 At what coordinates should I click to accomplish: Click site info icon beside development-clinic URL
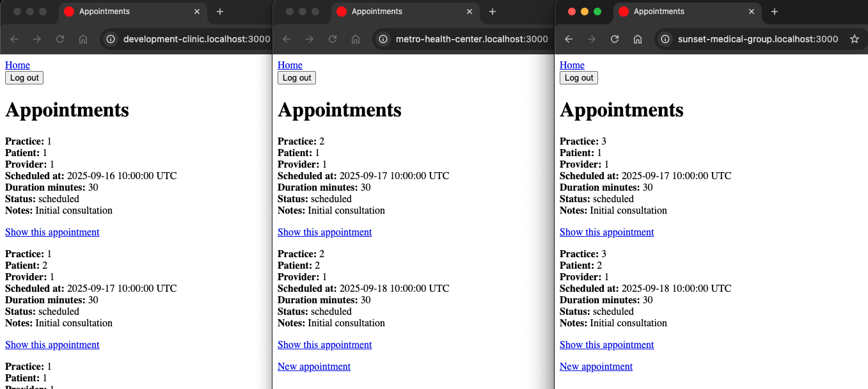pyautogui.click(x=111, y=39)
